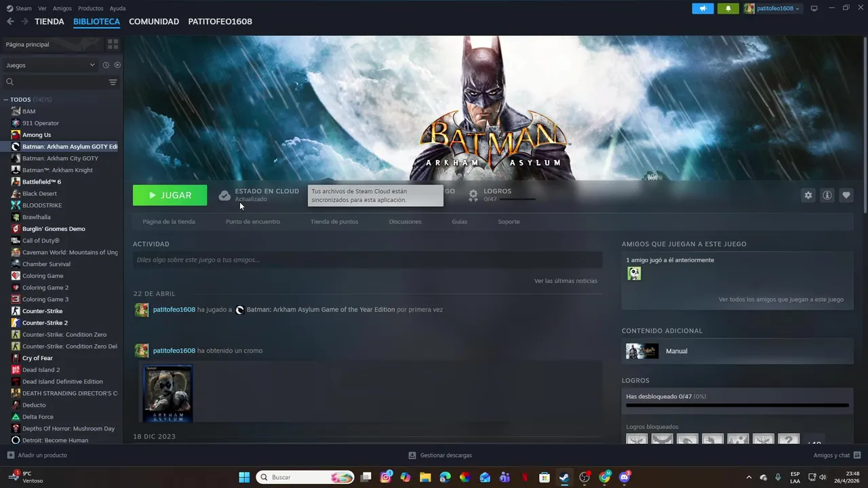Sort library by recent activity clock icon
Screen dimensions: 868x488
click(106, 65)
